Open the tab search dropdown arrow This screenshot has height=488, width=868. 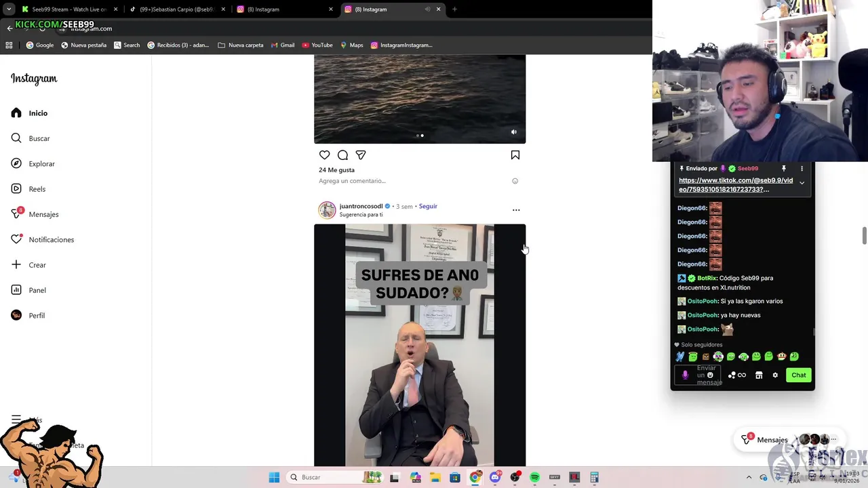tap(9, 9)
